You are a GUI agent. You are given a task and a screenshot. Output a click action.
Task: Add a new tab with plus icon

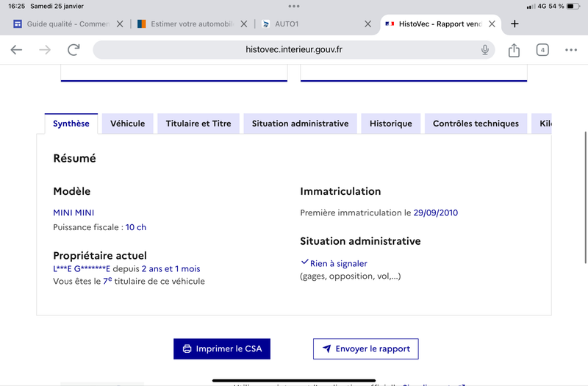(514, 24)
